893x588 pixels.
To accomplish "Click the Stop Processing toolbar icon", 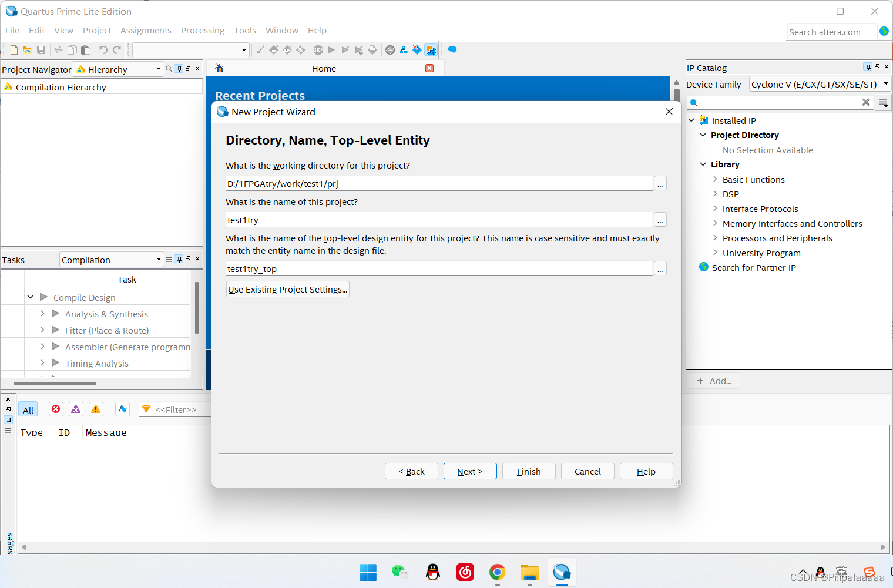I will tap(318, 50).
